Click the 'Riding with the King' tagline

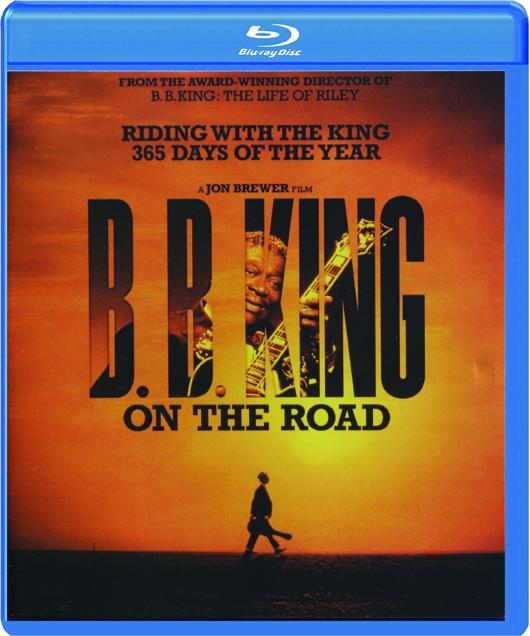(x=256, y=133)
